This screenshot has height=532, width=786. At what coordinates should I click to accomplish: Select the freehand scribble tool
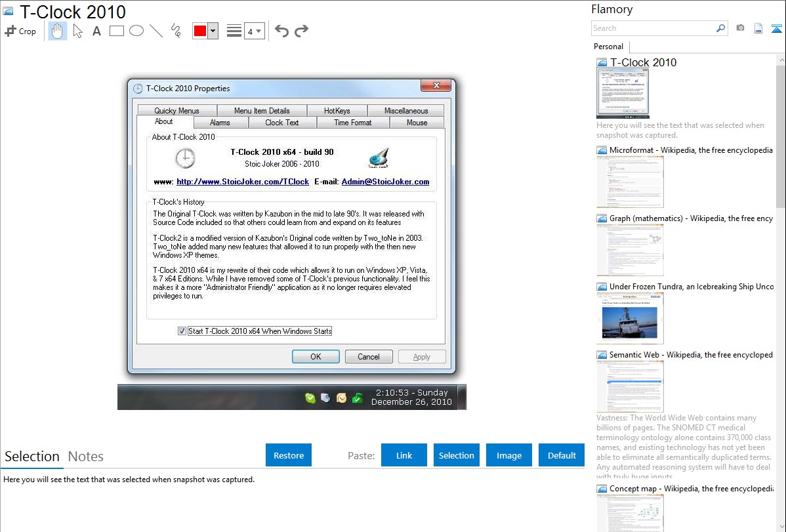176,31
